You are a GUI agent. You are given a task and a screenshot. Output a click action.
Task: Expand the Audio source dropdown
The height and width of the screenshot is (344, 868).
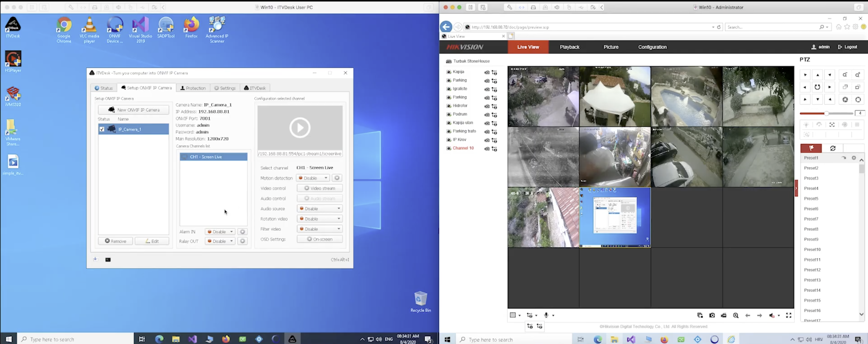click(320, 209)
